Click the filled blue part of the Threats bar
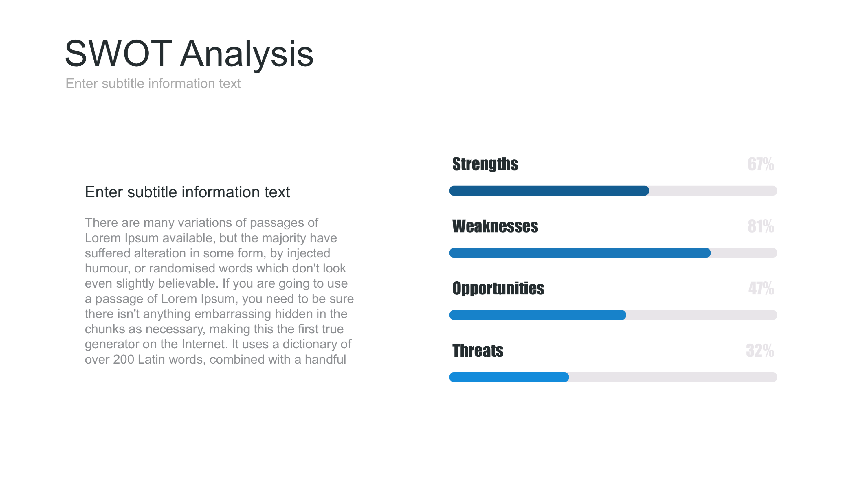Viewport: 868px width, 488px height. (x=509, y=377)
